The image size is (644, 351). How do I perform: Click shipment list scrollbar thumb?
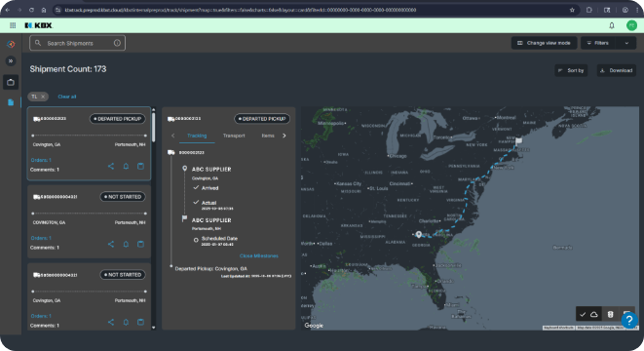coord(154,128)
